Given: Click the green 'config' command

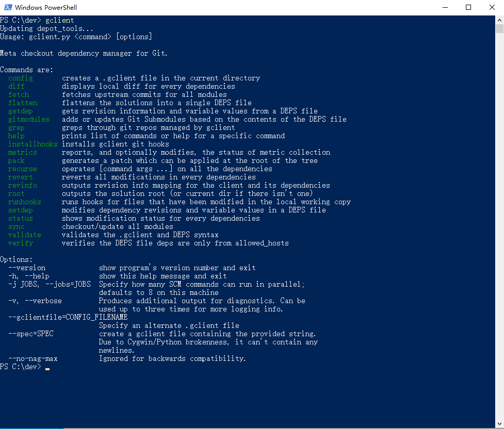Looking at the screenshot, I should 21,78.
